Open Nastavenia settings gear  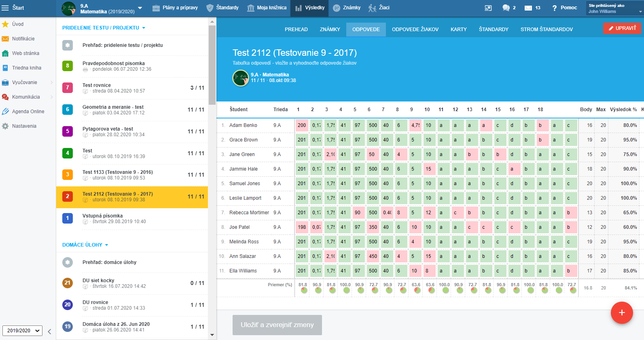(24, 126)
